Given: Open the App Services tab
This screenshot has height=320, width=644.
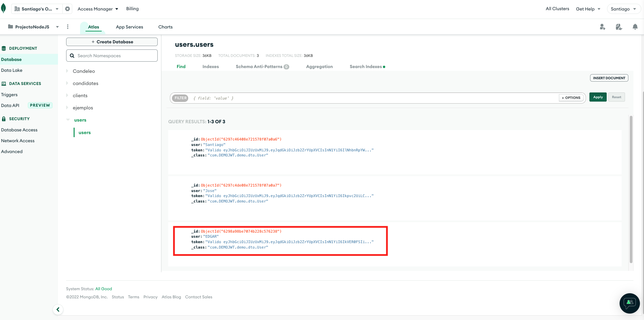Looking at the screenshot, I should 129,27.
